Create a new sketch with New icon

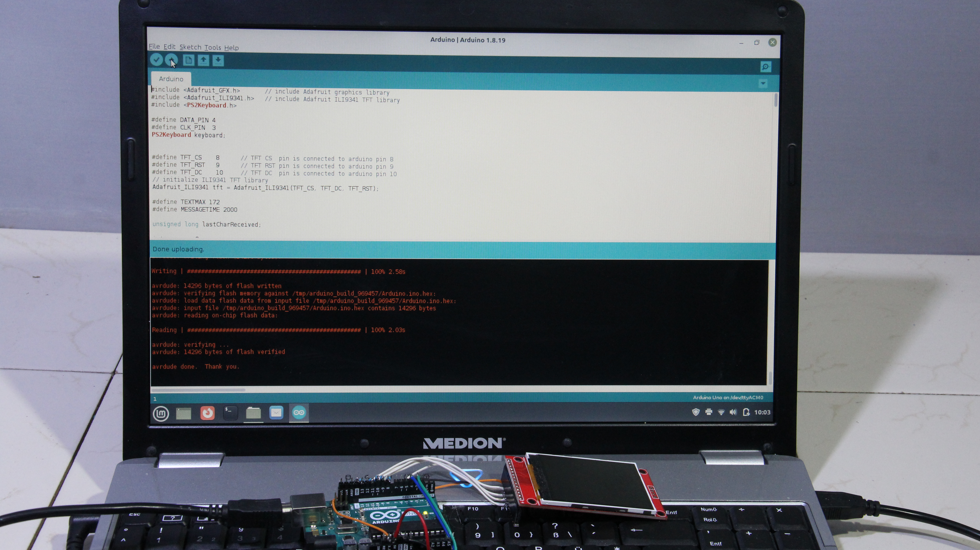pos(188,60)
